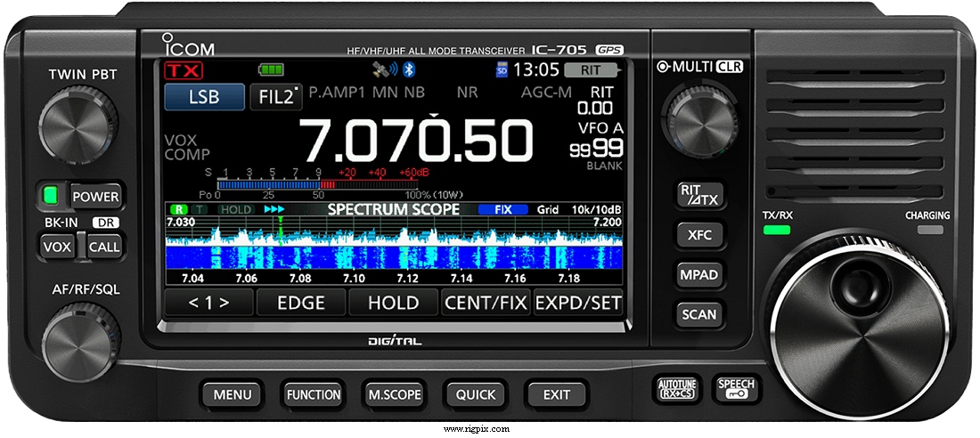
Task: Tap the blue waterfall display
Action: 394,257
